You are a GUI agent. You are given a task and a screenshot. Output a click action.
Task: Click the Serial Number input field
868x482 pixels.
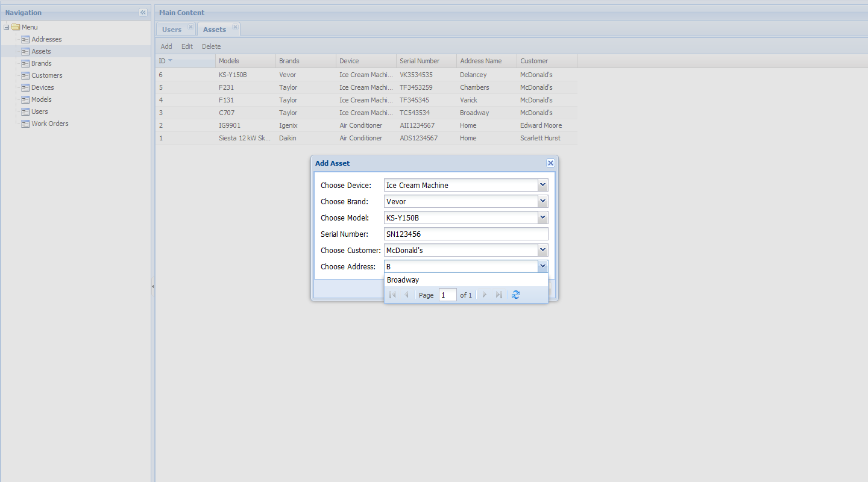tap(465, 234)
